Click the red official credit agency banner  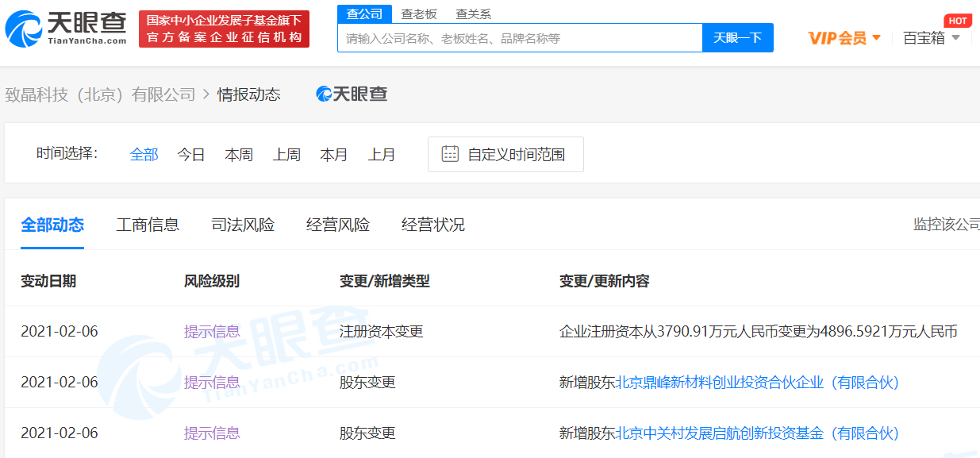click(x=224, y=29)
